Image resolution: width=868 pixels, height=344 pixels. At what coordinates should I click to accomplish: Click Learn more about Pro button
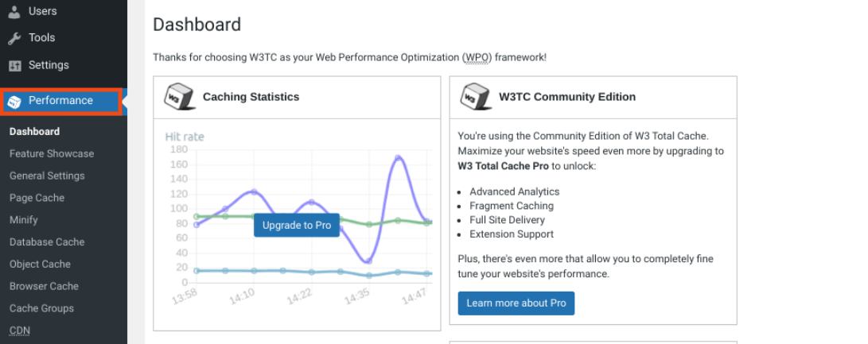pyautogui.click(x=516, y=303)
